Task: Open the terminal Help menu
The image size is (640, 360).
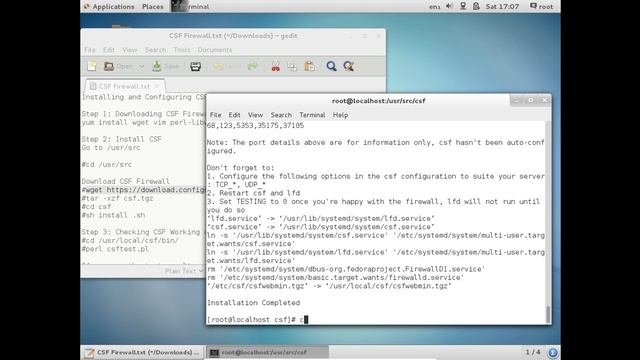Action: pyautogui.click(x=340, y=115)
